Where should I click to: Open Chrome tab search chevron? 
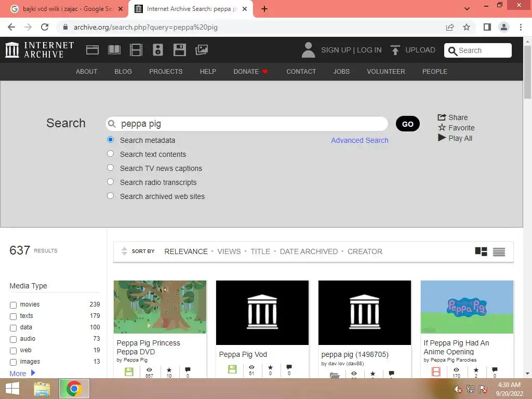coord(467,9)
